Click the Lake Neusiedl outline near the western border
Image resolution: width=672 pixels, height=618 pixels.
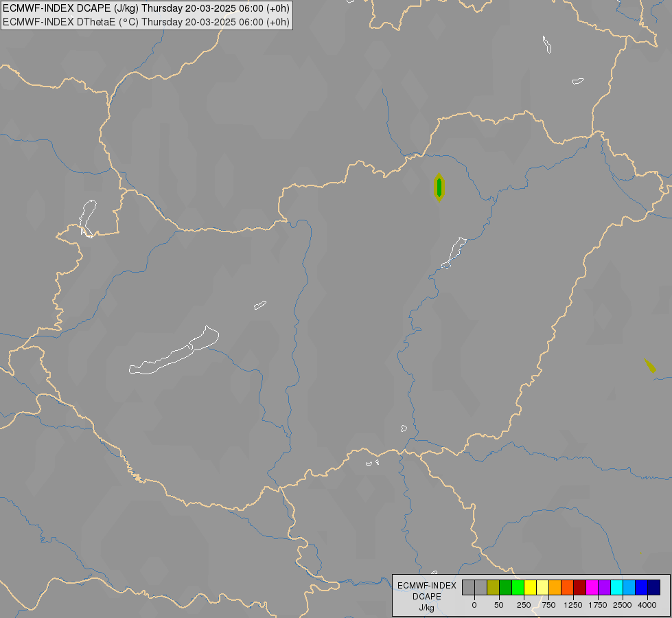coord(88,219)
